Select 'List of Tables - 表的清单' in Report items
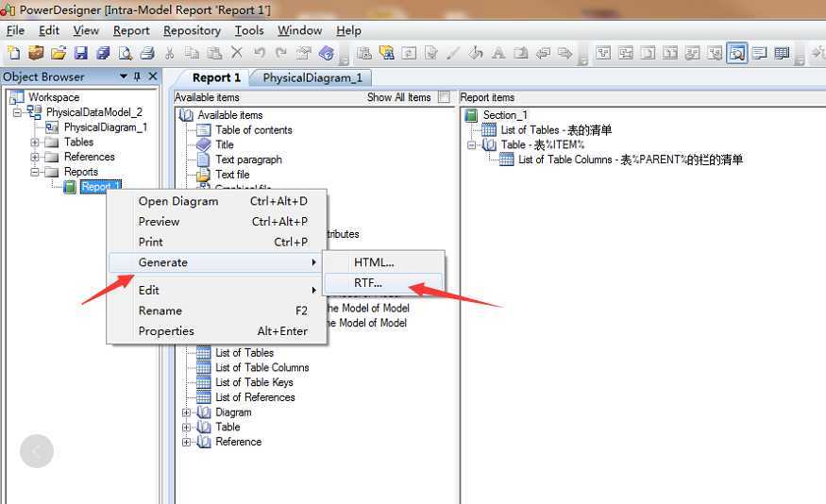826x504 pixels. (x=556, y=129)
